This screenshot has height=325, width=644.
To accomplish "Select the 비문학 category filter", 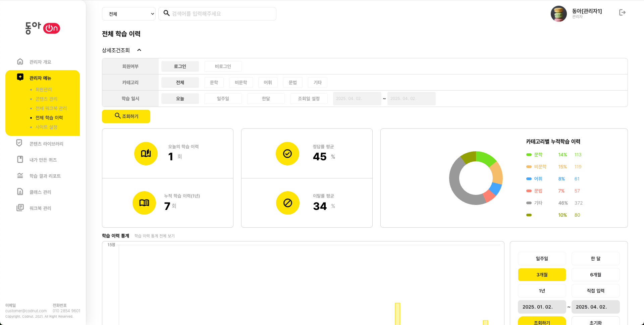I will [x=241, y=83].
